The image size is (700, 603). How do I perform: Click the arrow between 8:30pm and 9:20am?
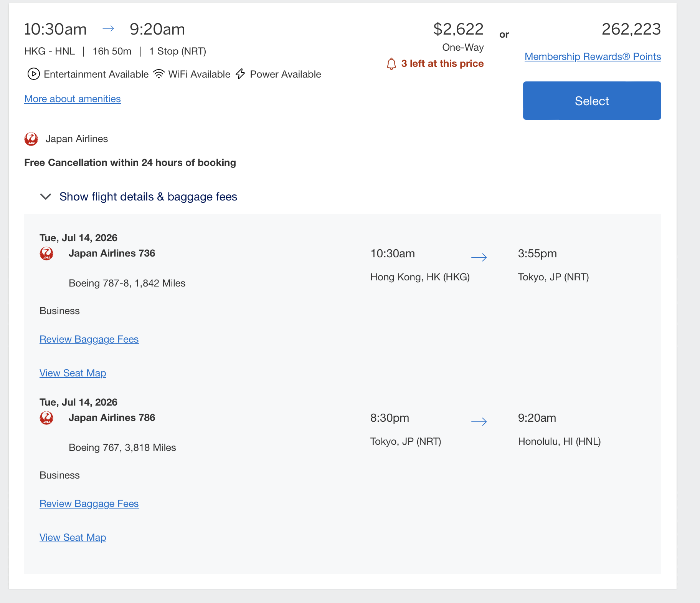(479, 422)
